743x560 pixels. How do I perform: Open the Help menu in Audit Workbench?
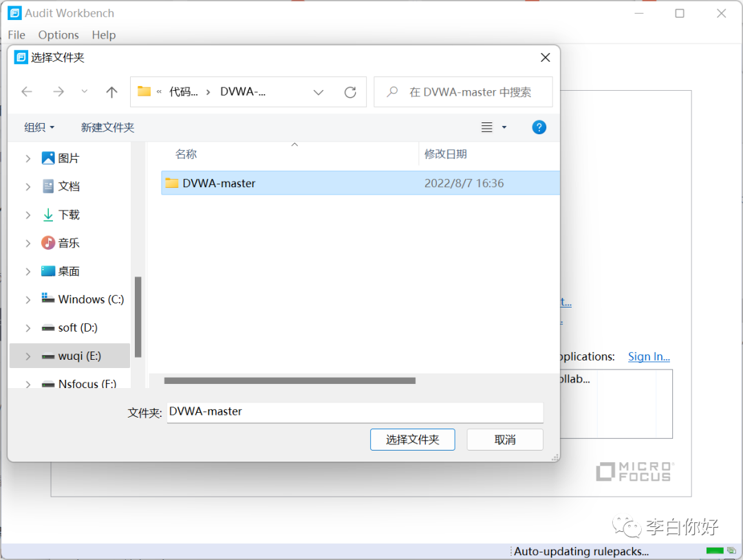click(104, 35)
